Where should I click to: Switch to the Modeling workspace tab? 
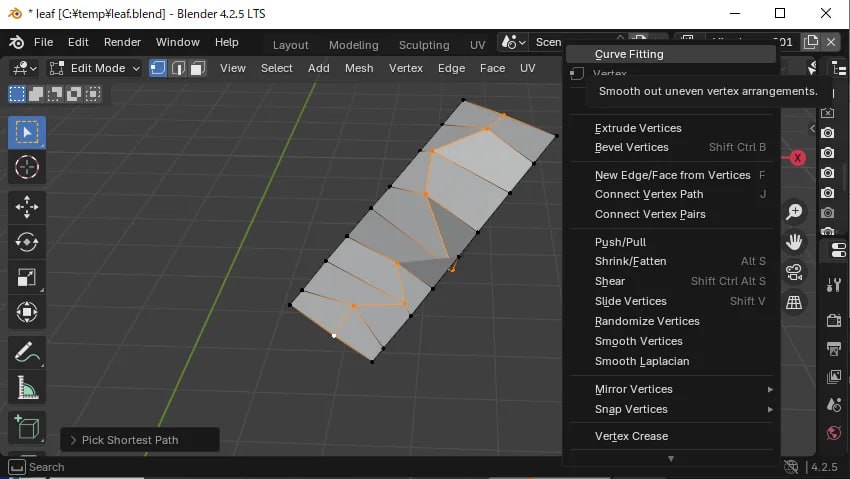point(353,45)
